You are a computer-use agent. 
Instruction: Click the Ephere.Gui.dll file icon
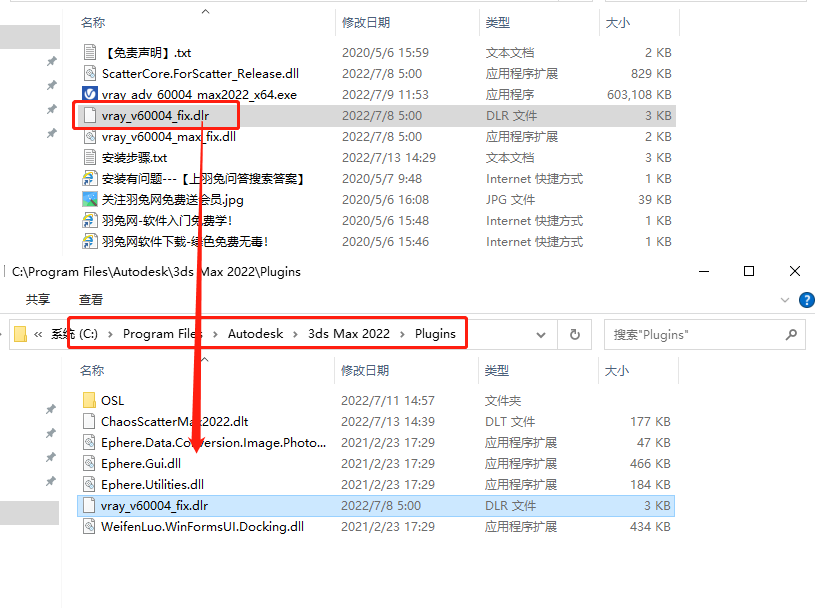[x=90, y=463]
